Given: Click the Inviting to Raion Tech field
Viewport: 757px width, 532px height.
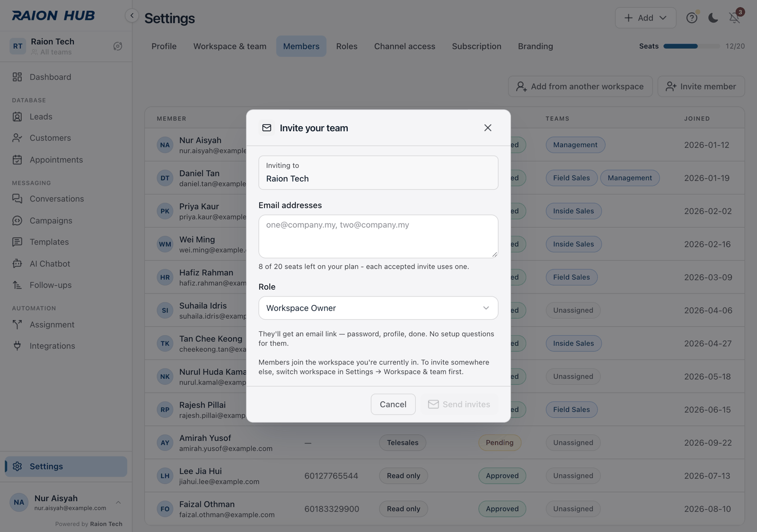Looking at the screenshot, I should click(x=378, y=173).
